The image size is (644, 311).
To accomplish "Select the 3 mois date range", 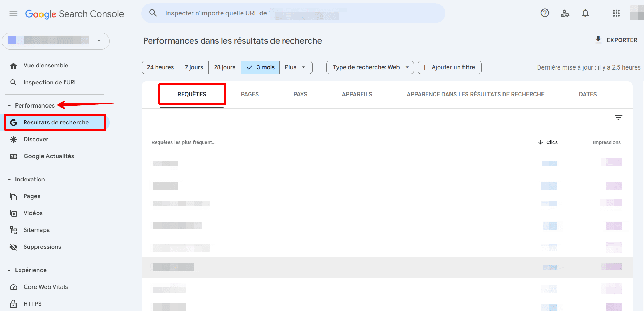I will (260, 67).
